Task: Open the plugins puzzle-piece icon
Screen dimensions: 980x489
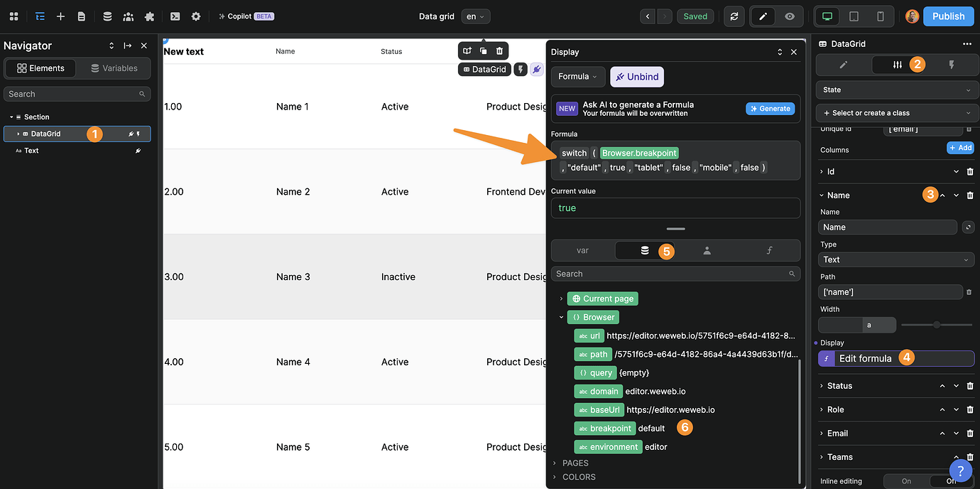Action: tap(149, 16)
